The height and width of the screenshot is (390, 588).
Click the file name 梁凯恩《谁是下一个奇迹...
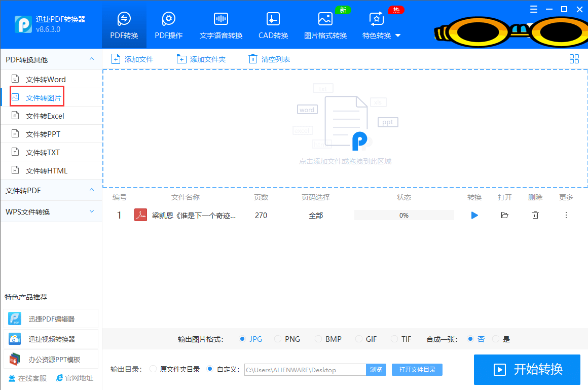[x=194, y=216]
